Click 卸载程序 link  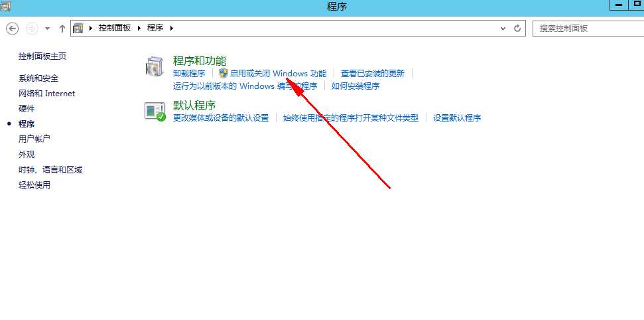(189, 74)
